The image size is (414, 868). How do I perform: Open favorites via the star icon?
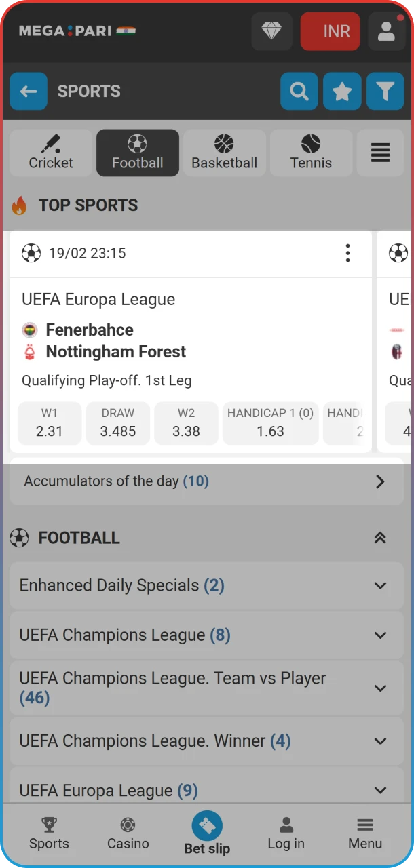342,91
